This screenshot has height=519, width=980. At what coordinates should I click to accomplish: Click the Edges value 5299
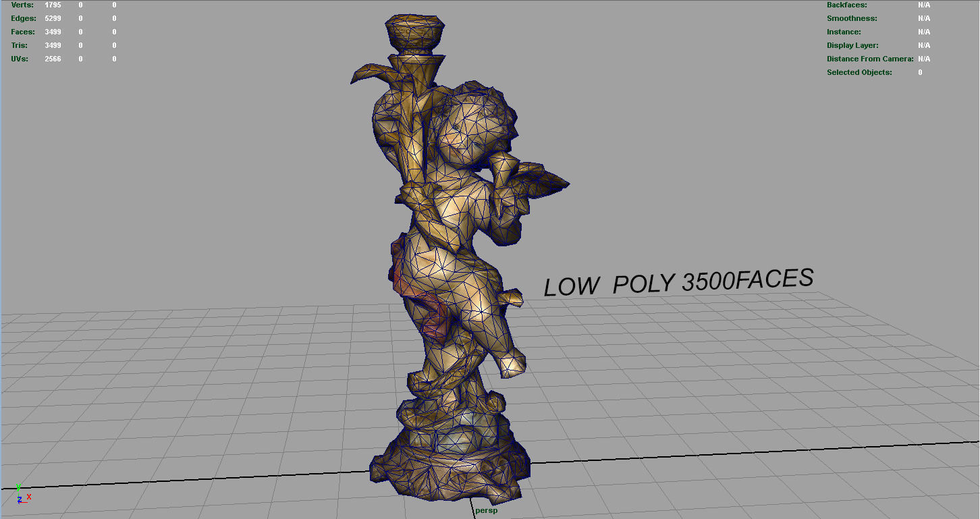click(x=53, y=18)
